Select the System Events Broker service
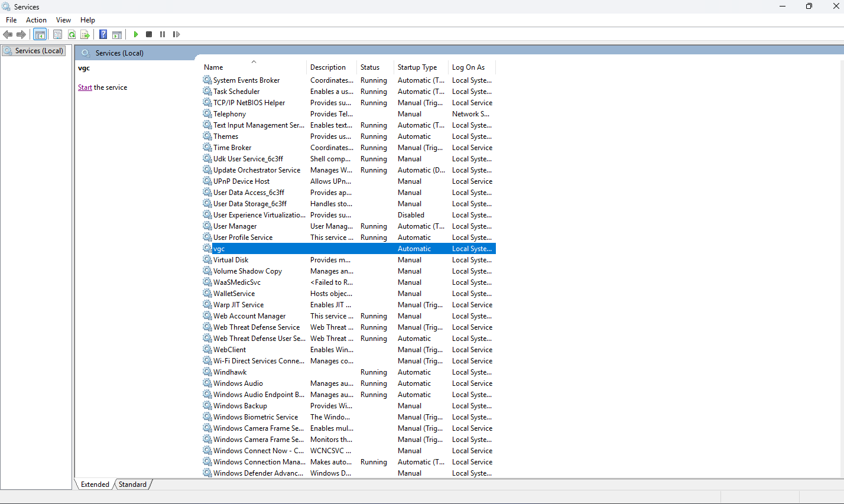This screenshot has width=844, height=504. click(x=349, y=80)
